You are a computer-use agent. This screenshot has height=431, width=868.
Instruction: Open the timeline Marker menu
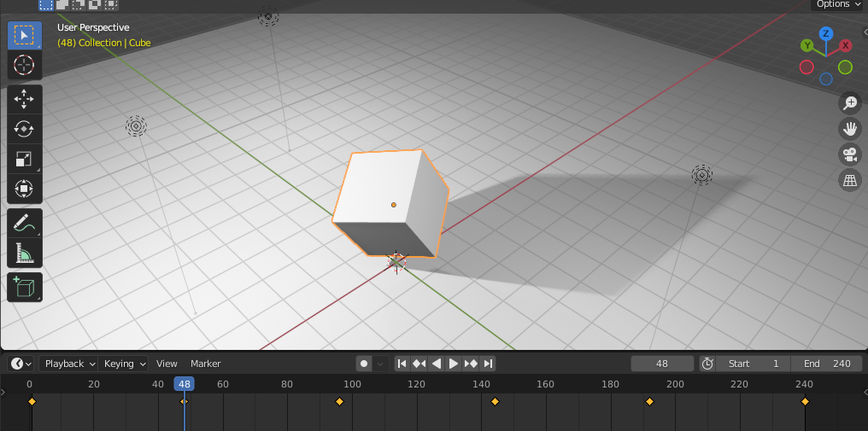click(205, 364)
